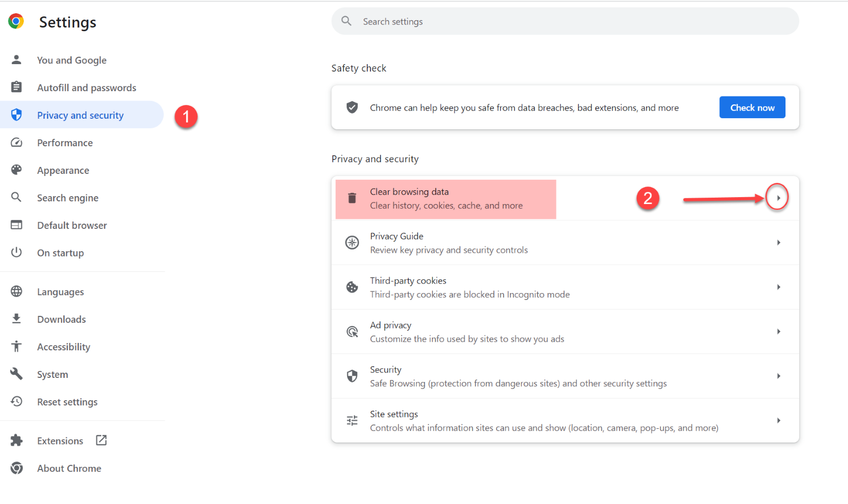The image size is (848, 504).
Task: Switch to Appearance settings
Action: (63, 170)
